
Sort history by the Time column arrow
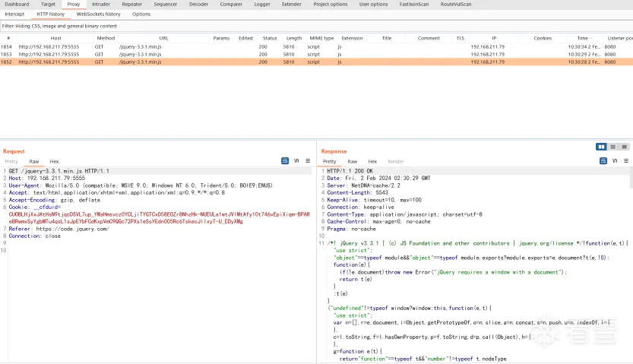tap(590, 38)
